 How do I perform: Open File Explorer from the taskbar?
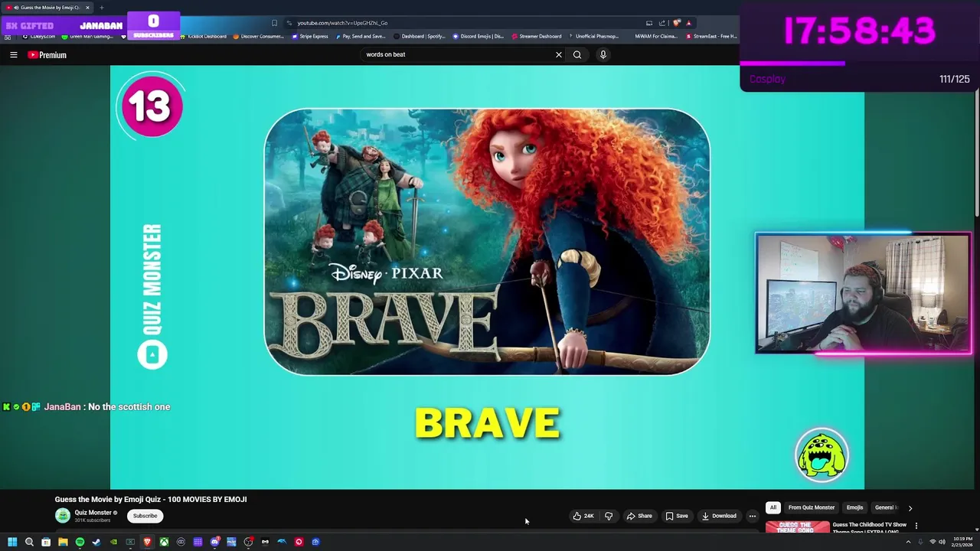[x=63, y=542]
